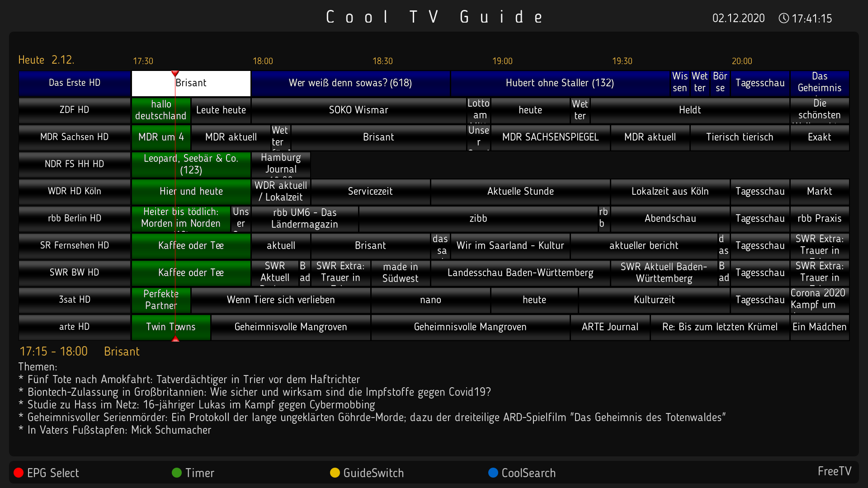Select the WDR HD Köln channel
Viewport: 868px width, 488px height.
click(75, 192)
